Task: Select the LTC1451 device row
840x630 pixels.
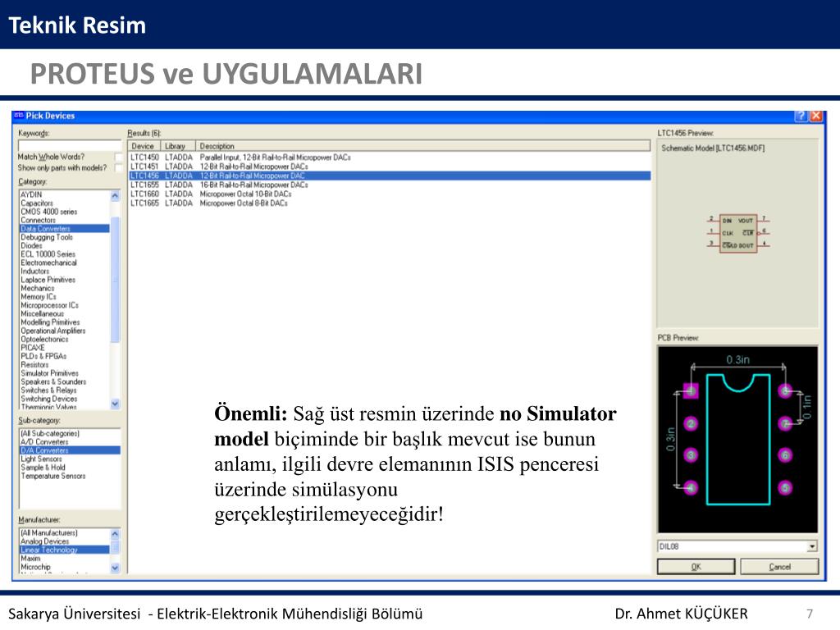Action: click(390, 167)
